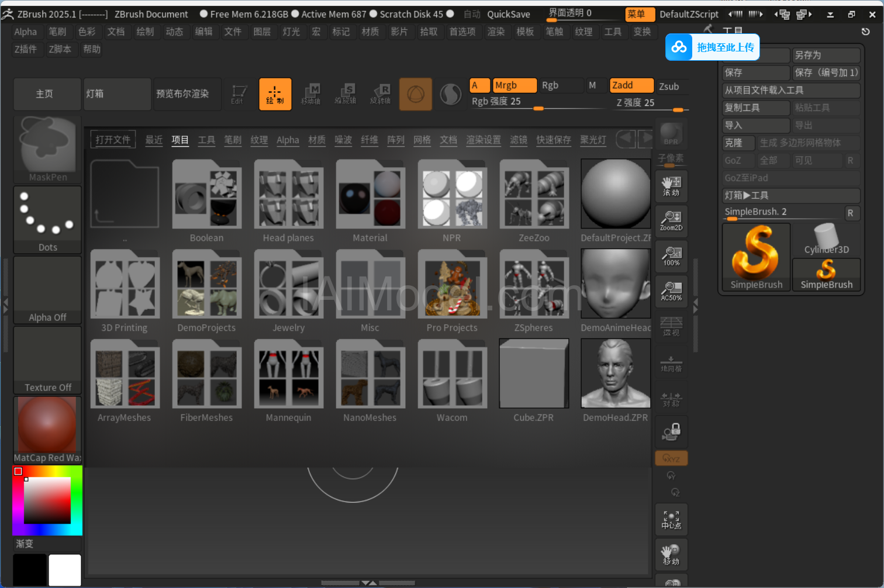The image size is (884, 588).
Task: Select the 缩放轴 Scale gizmo tool
Action: click(x=346, y=94)
